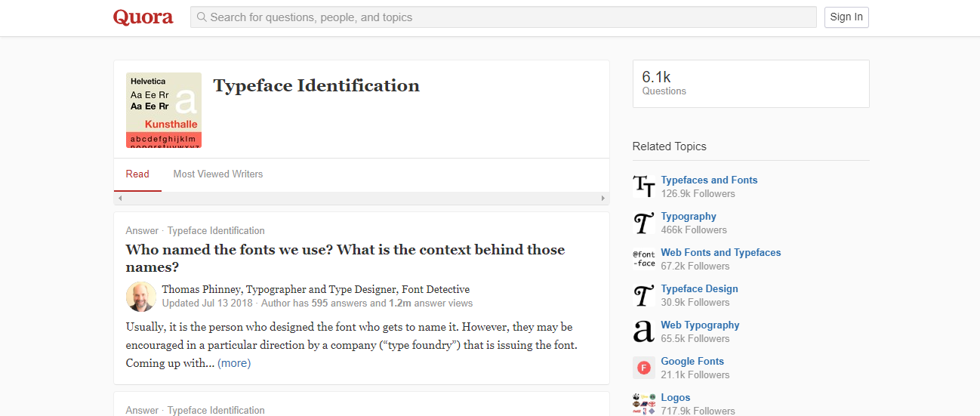
Task: Open the question about who named fonts
Action: point(345,258)
